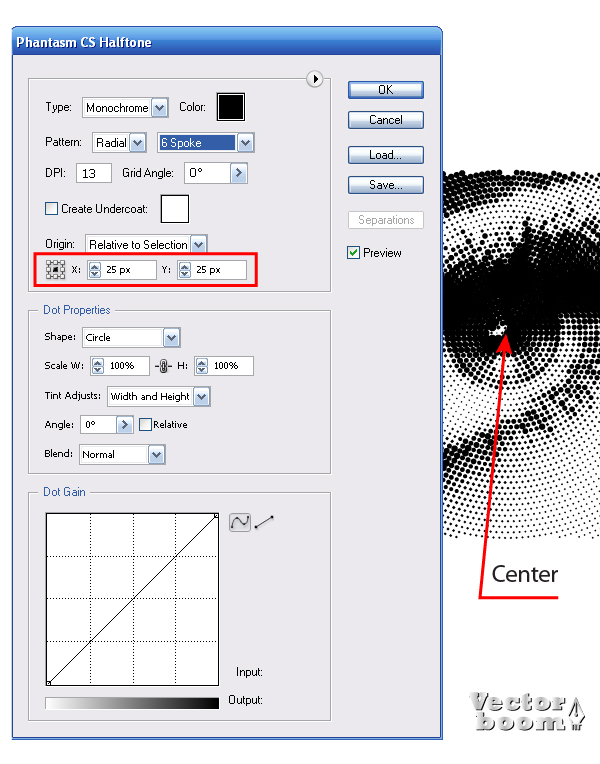The width and height of the screenshot is (600, 764).
Task: Click the Scale W percentage field
Action: (127, 366)
